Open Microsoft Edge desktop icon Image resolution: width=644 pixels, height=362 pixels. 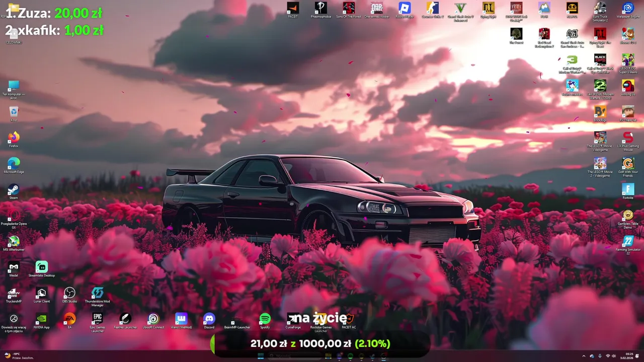point(14,166)
